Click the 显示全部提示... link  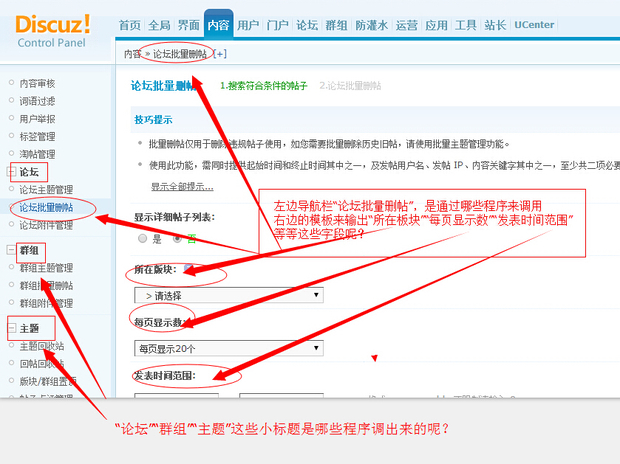(x=182, y=186)
